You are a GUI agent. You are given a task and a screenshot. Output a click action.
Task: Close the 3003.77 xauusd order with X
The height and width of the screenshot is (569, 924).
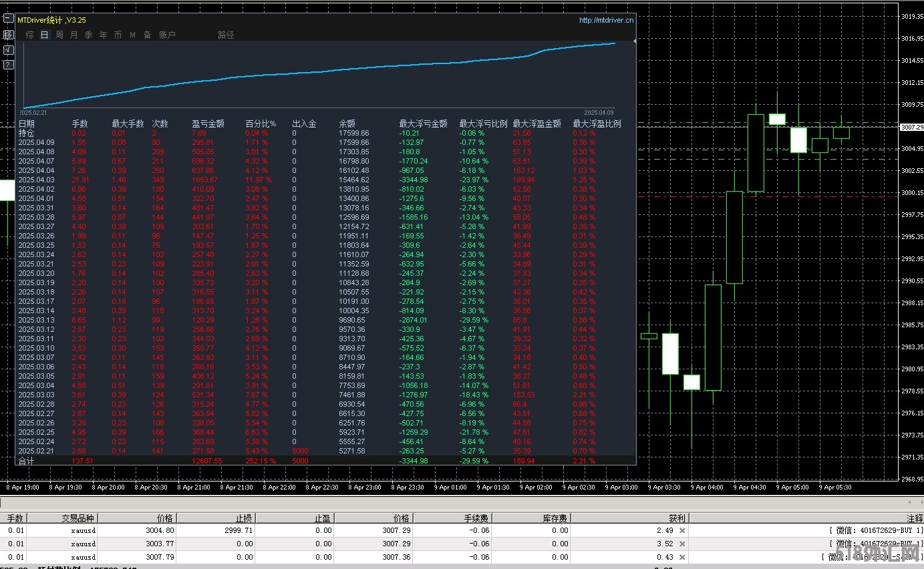coord(681,544)
